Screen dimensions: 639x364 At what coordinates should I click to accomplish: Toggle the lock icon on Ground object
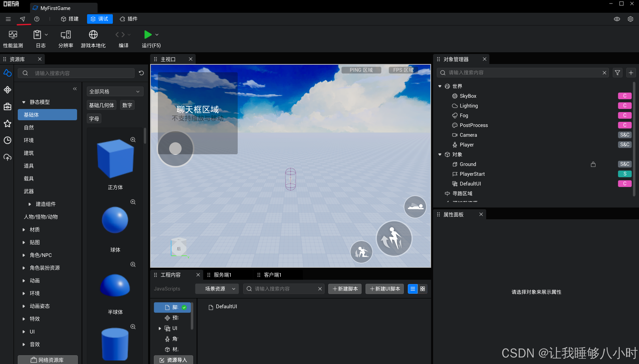point(593,164)
